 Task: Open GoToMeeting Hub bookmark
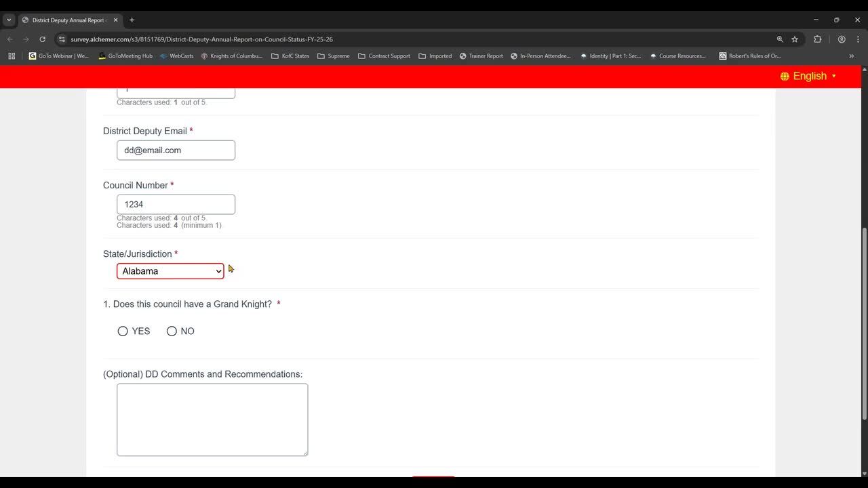coord(125,56)
